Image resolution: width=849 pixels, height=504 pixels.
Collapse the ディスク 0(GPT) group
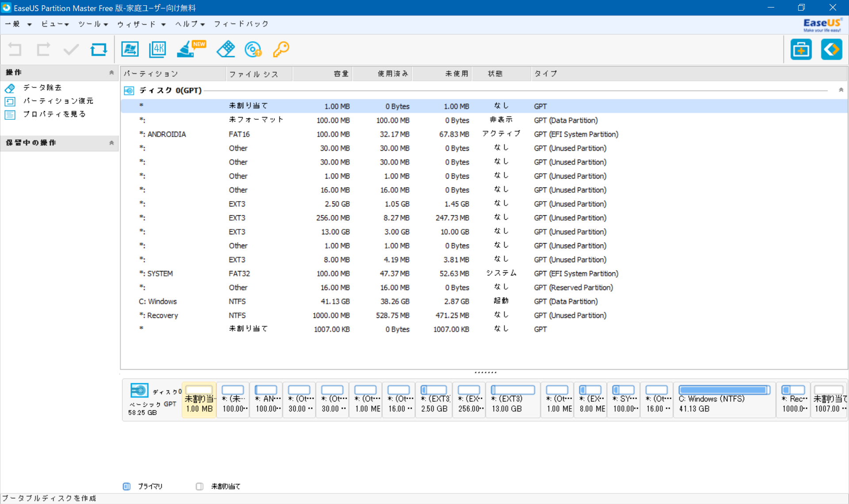[841, 90]
